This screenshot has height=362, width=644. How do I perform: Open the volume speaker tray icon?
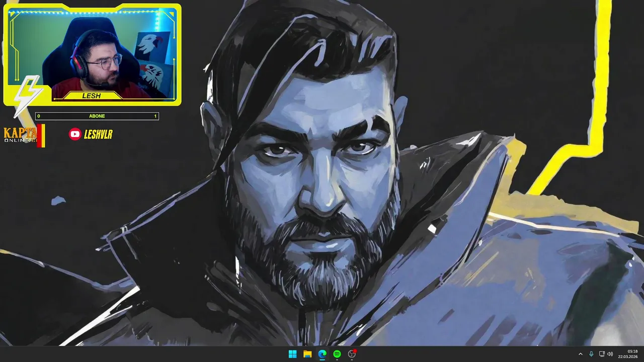coord(610,354)
